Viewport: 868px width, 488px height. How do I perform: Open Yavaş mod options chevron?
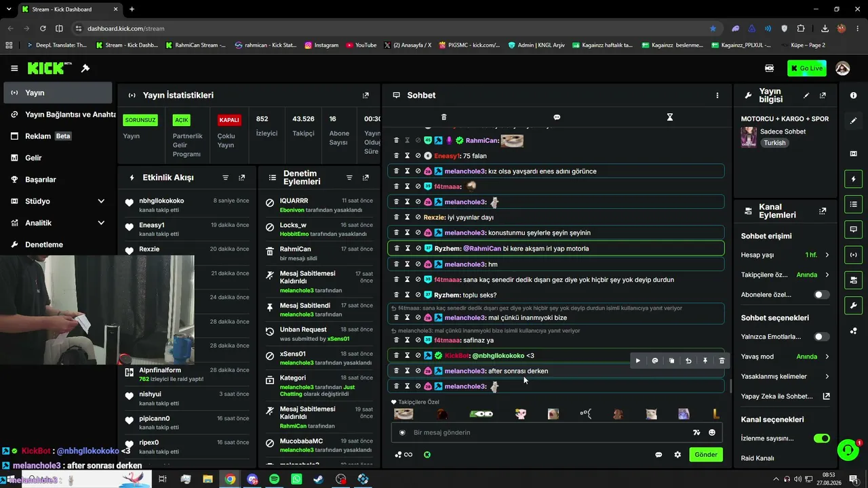pos(827,357)
